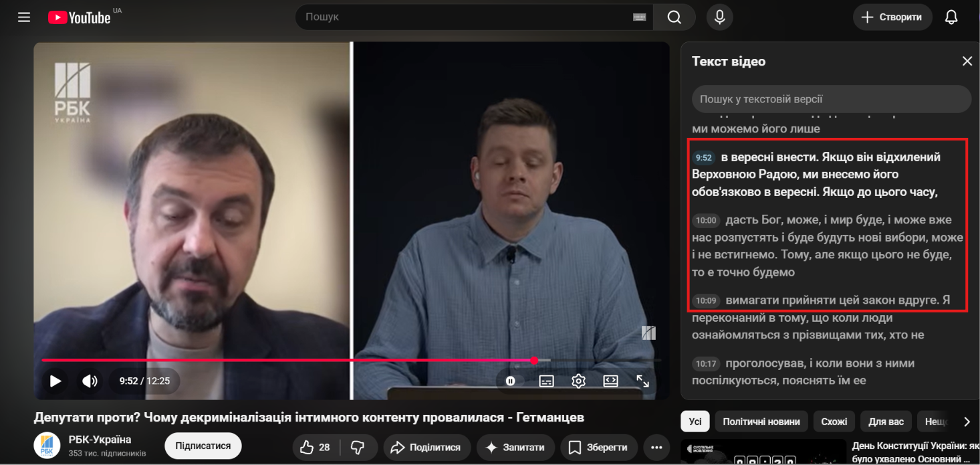Go to YouTube home via logo
The image size is (980, 465).
[80, 17]
